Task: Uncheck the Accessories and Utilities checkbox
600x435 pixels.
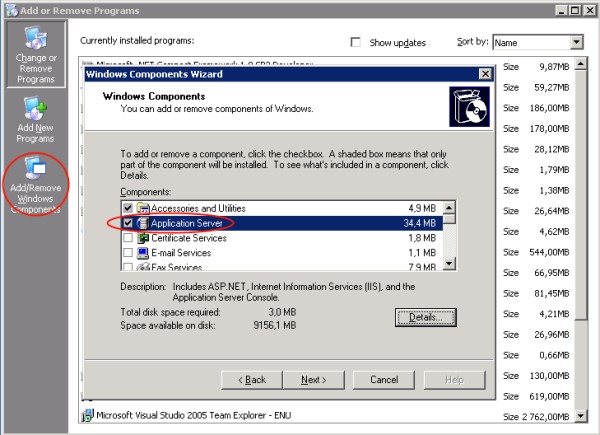Action: [x=128, y=208]
